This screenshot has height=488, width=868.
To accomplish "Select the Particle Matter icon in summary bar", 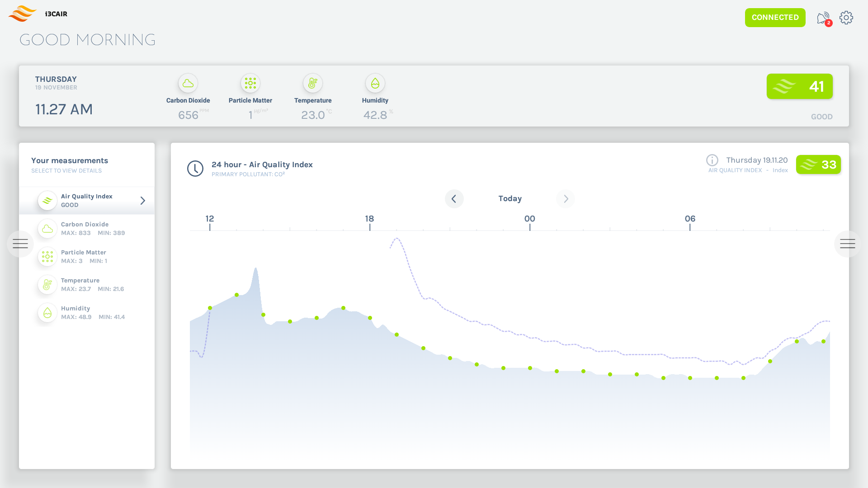I will pos(250,83).
